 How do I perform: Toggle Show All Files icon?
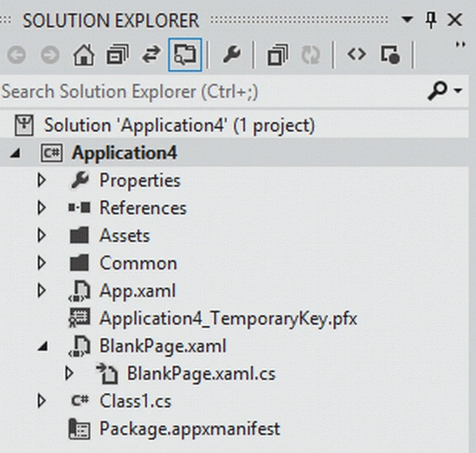point(278,55)
